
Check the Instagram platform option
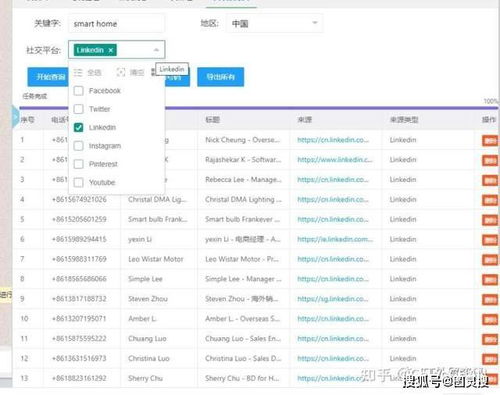pyautogui.click(x=79, y=146)
